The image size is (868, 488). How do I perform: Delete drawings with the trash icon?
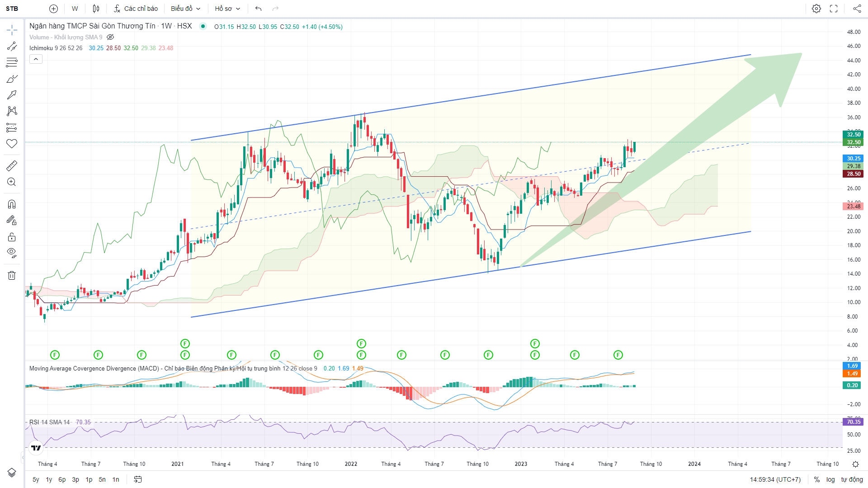coord(12,275)
